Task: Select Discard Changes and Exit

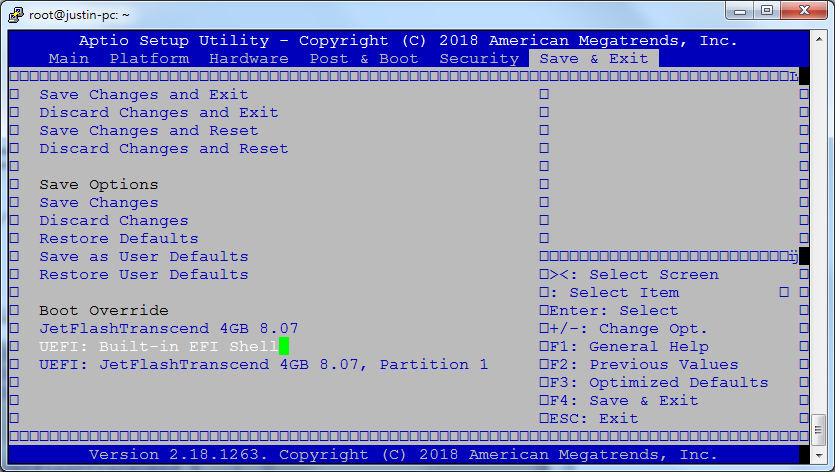Action: pos(159,113)
